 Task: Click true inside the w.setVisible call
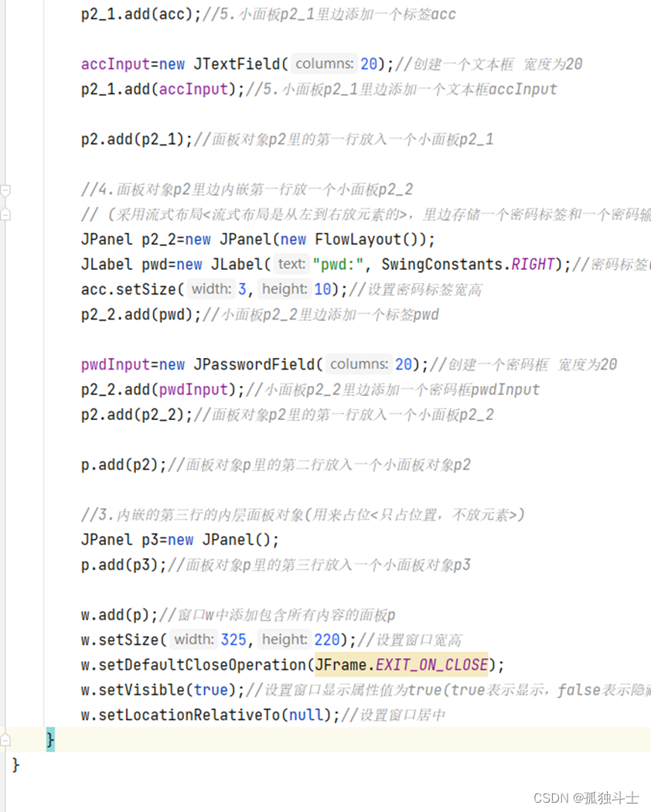tap(211, 690)
